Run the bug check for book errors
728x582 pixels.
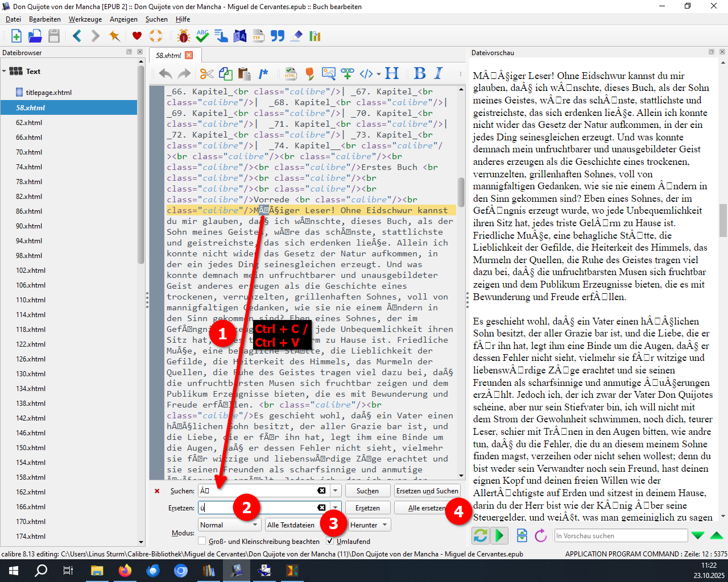(184, 36)
